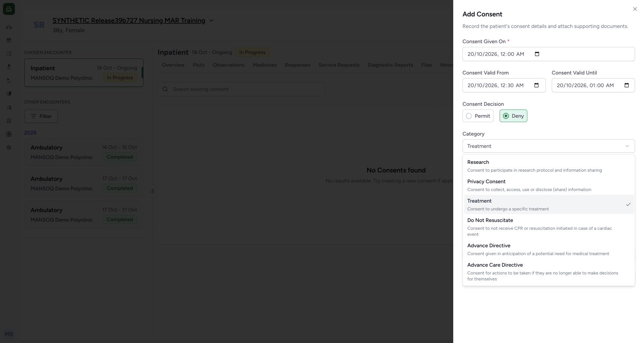Click the calendar icon in left sidebar
Screen dimensions: 644x343
pyautogui.click(x=9, y=40)
